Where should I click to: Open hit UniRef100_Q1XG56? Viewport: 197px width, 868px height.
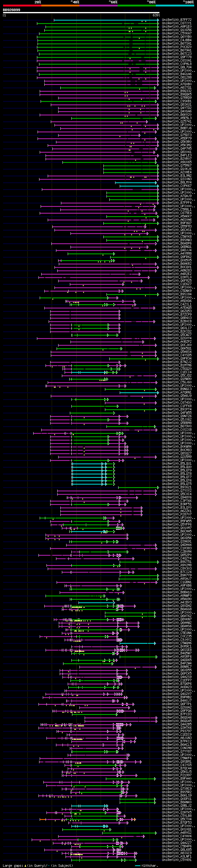click(x=176, y=30)
